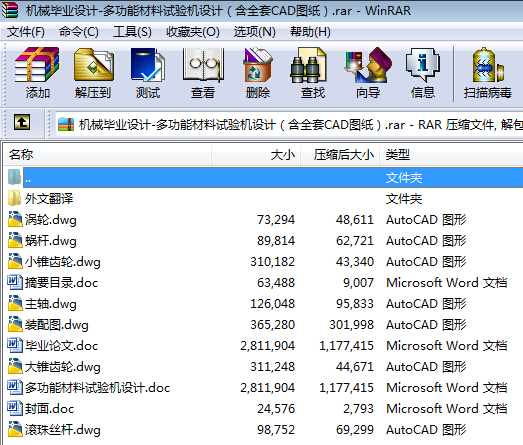This screenshot has height=445, width=523.
Task: Go up one level with arrow button
Action: tap(22, 122)
